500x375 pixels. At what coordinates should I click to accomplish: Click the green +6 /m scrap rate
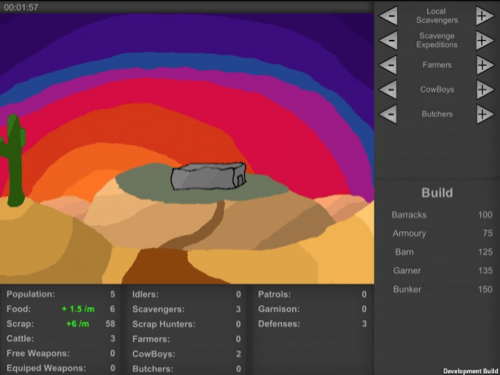pos(78,324)
